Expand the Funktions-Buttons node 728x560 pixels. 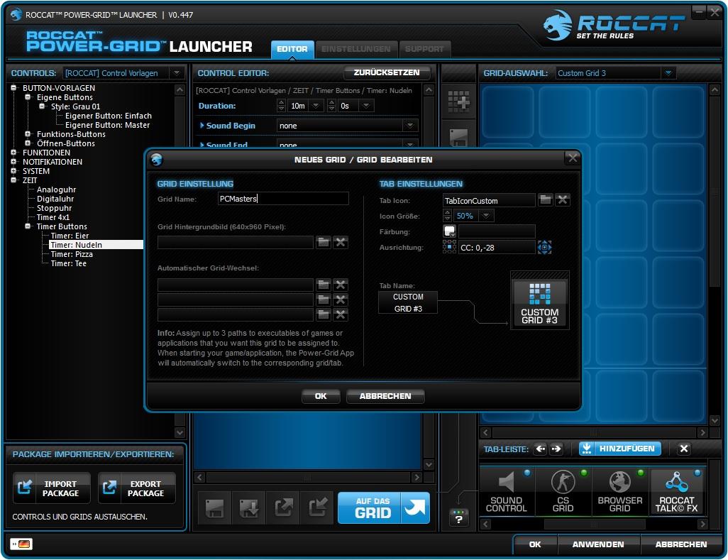click(x=28, y=133)
